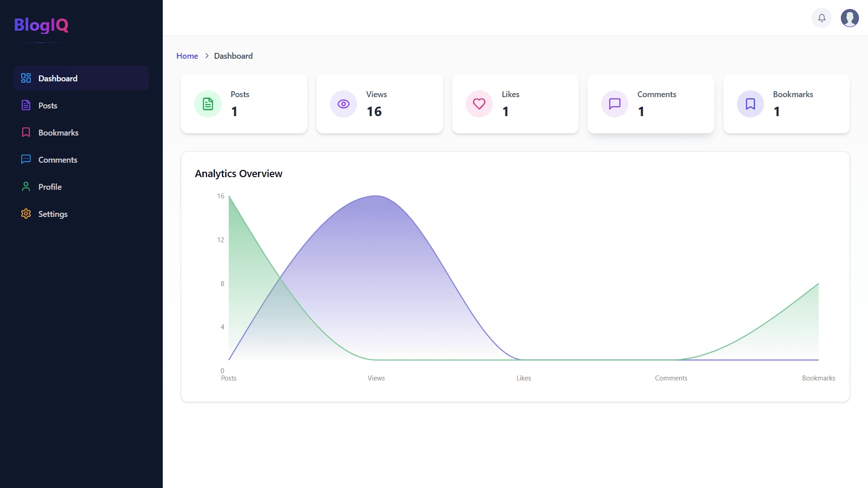Open Posts from the sidebar icon
The width and height of the screenshot is (868, 488).
click(26, 105)
